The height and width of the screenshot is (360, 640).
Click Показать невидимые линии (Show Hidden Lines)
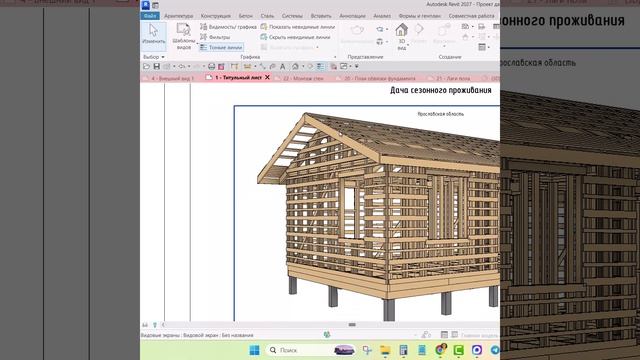[x=298, y=27]
